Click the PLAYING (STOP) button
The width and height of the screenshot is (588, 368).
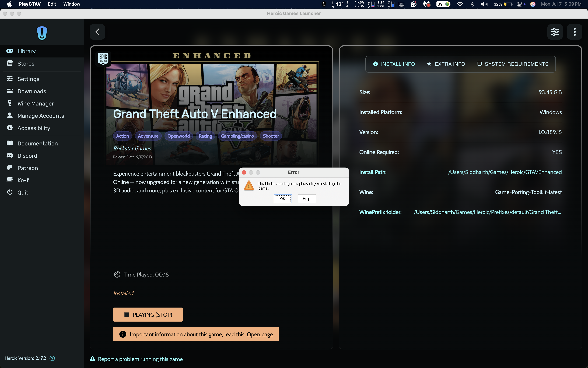(148, 314)
